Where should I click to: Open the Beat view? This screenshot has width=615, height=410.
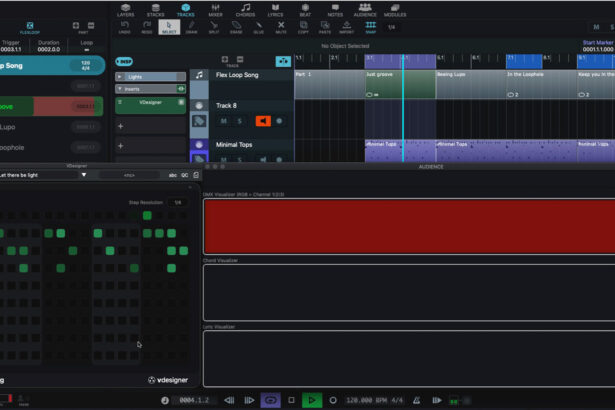[x=305, y=10]
